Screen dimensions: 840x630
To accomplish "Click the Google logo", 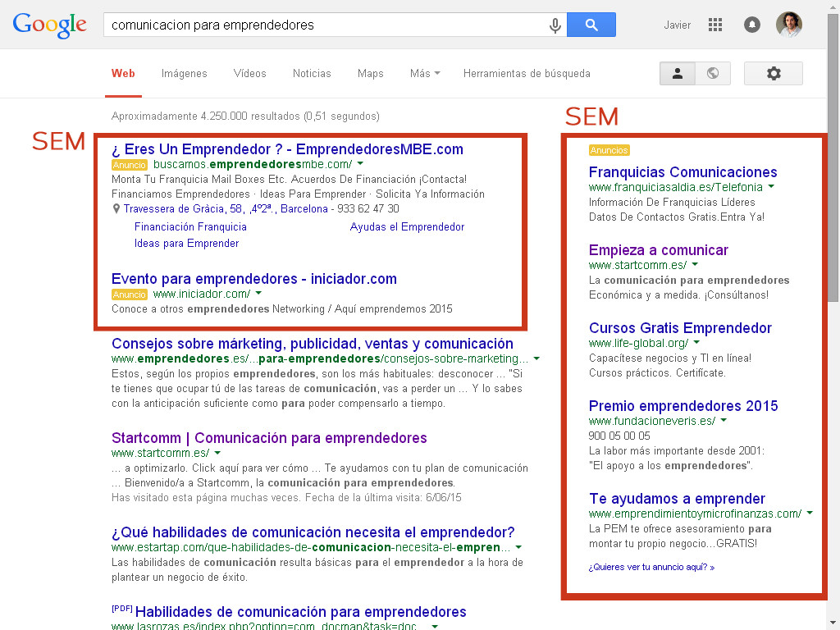I will click(x=49, y=25).
